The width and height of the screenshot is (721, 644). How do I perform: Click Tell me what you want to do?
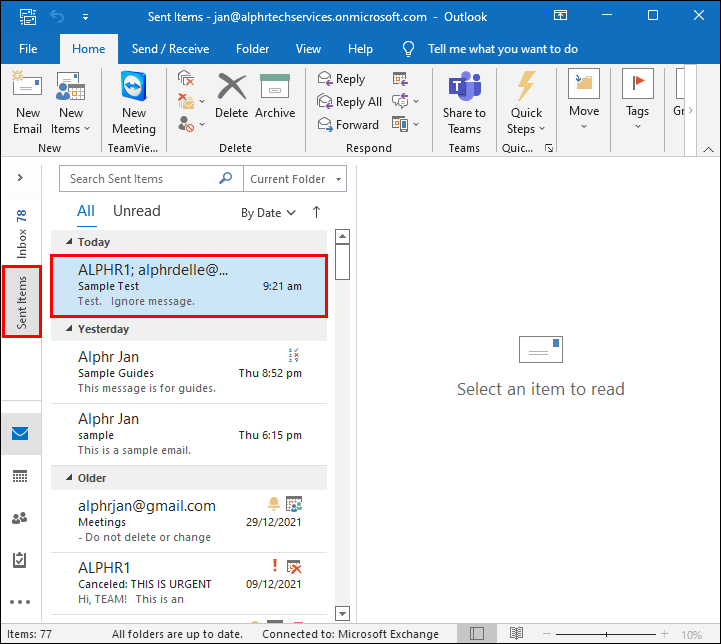503,49
